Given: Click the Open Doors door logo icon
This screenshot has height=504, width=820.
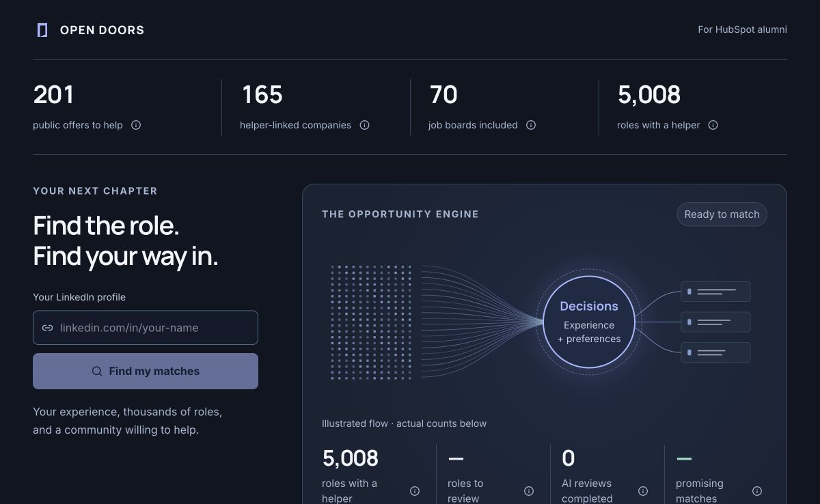Looking at the screenshot, I should coord(42,30).
